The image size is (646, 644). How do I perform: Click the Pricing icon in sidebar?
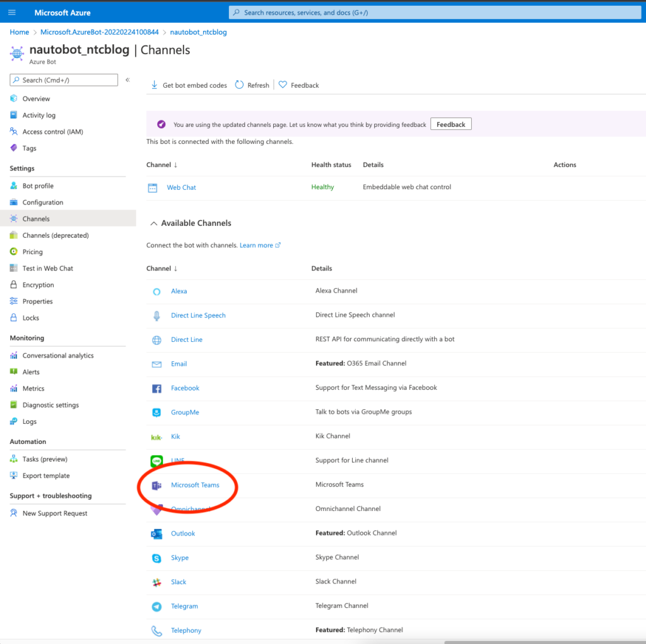[14, 251]
